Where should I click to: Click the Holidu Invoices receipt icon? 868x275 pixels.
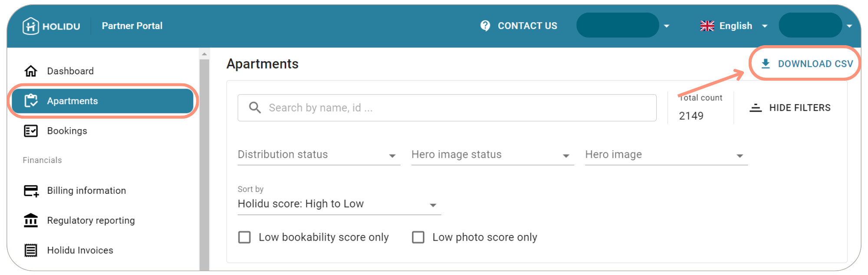(x=31, y=250)
